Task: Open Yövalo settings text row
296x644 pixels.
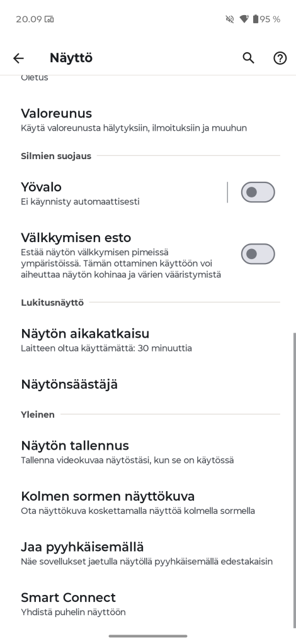Action: pyautogui.click(x=119, y=192)
